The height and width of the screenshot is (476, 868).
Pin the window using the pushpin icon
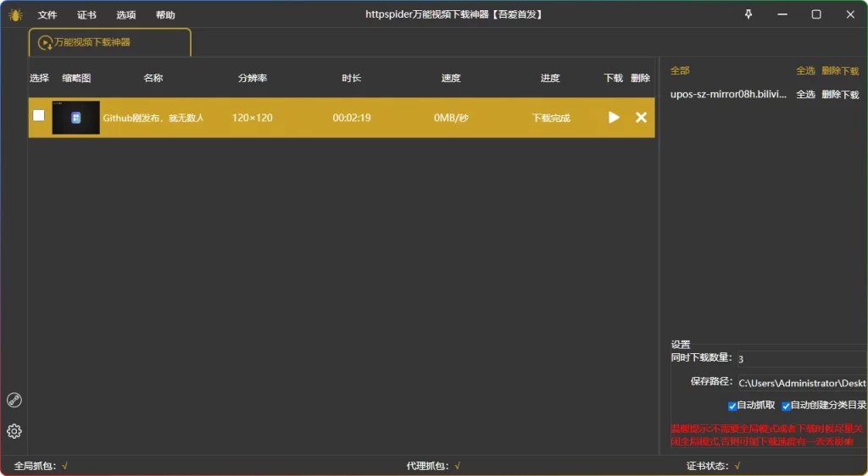(748, 14)
